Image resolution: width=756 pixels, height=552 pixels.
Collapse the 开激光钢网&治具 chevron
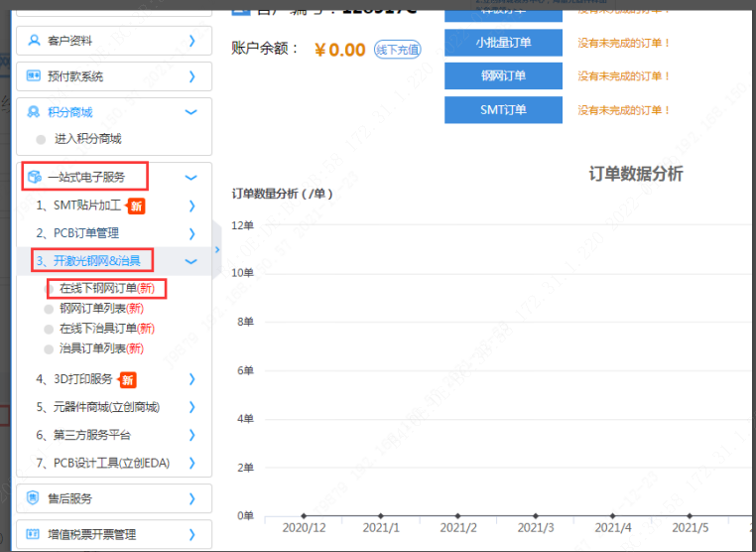[191, 261]
